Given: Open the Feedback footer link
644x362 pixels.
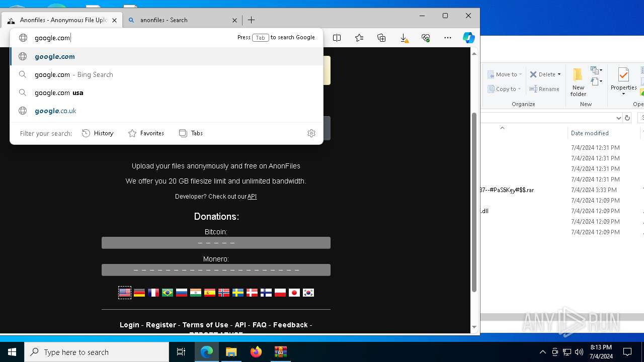Looking at the screenshot, I should tap(290, 325).
